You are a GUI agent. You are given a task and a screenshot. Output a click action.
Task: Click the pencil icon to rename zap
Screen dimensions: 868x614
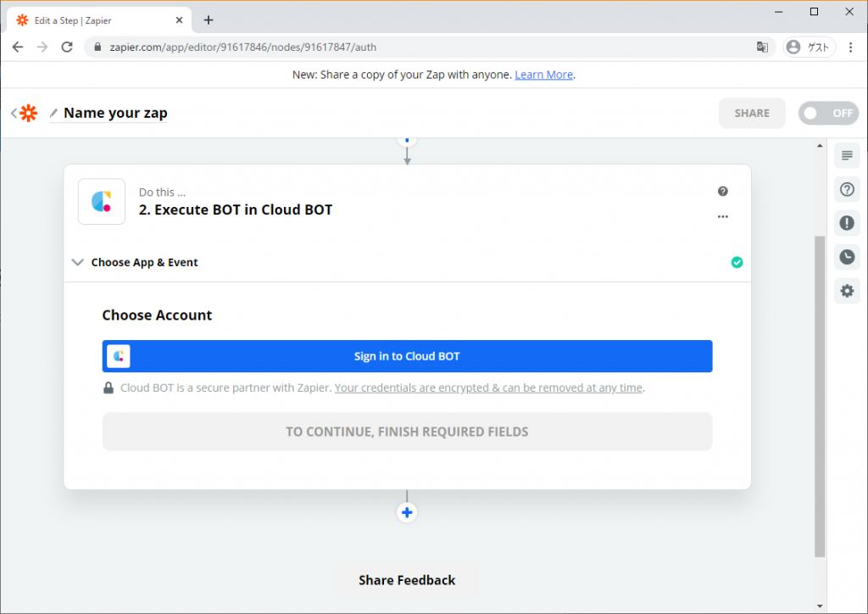click(x=53, y=113)
